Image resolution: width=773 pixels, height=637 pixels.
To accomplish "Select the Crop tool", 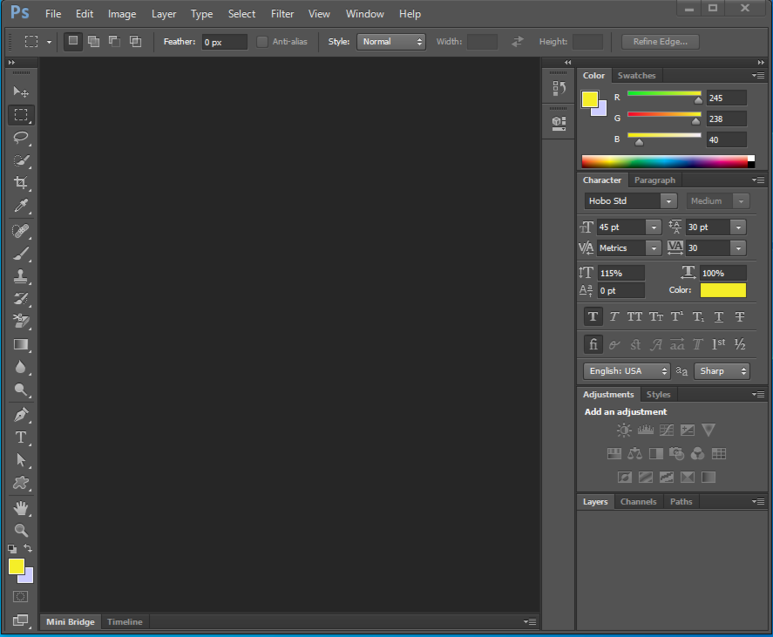I will [21, 183].
